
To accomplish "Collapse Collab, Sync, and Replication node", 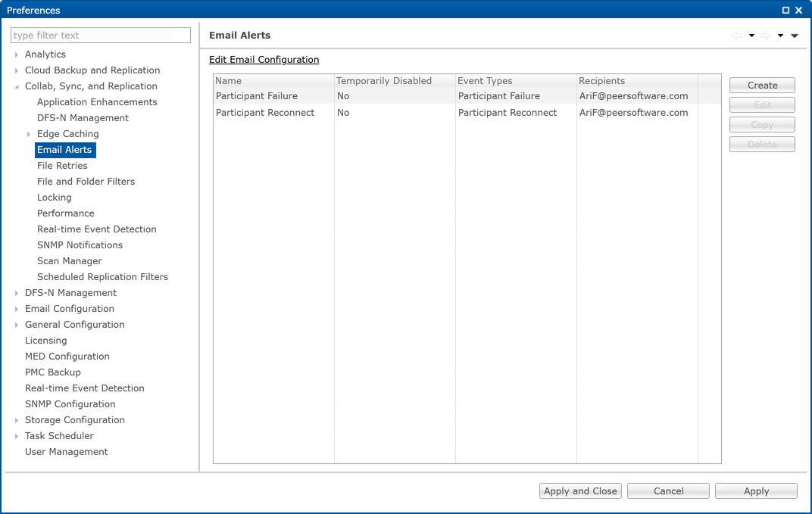I will point(17,86).
